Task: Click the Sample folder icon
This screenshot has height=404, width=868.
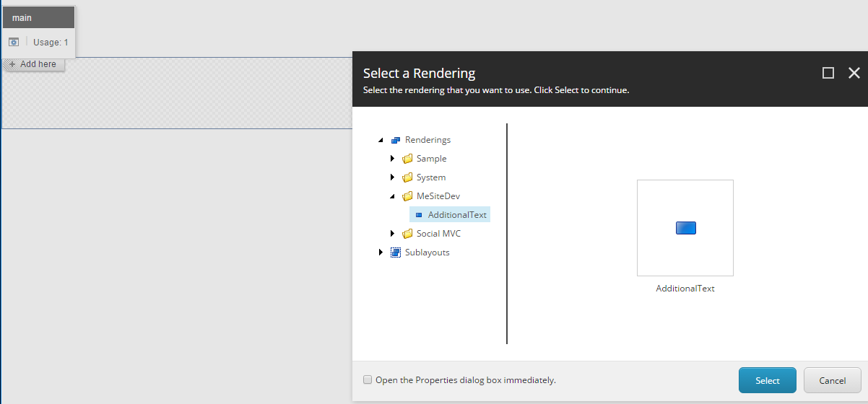Action: pos(407,159)
